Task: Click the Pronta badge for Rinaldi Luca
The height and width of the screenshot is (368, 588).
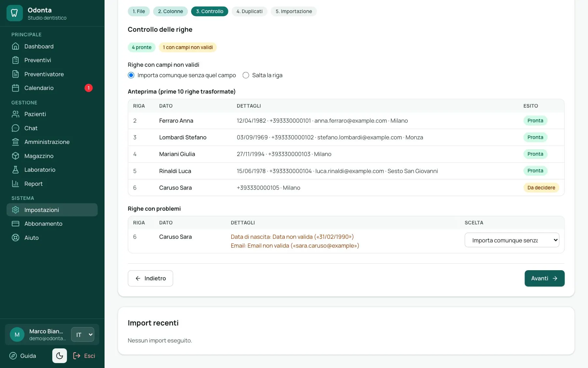Action: (x=535, y=171)
